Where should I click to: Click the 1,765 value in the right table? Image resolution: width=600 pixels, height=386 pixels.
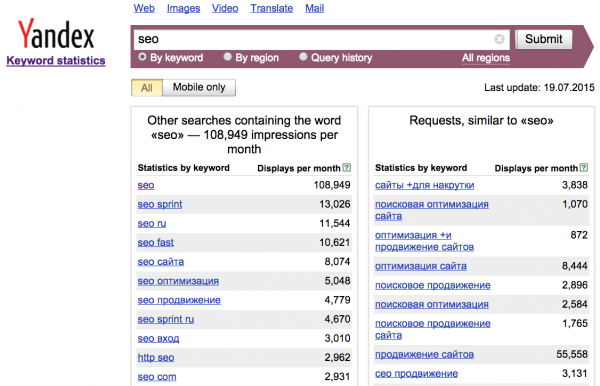(x=574, y=323)
